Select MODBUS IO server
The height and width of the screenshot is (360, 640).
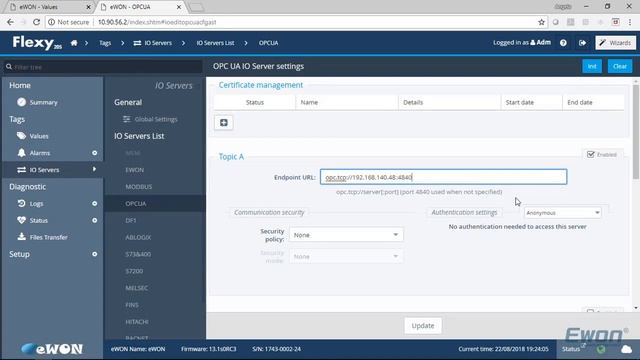(x=139, y=187)
